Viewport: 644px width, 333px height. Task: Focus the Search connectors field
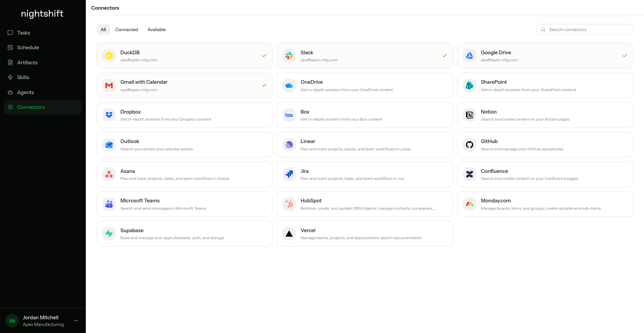pos(585,29)
